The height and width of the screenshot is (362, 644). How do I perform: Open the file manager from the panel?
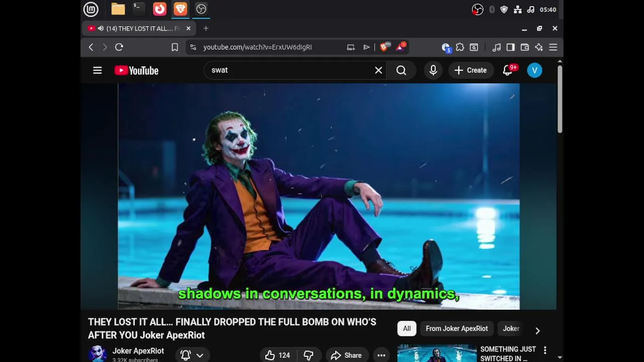coord(118,9)
